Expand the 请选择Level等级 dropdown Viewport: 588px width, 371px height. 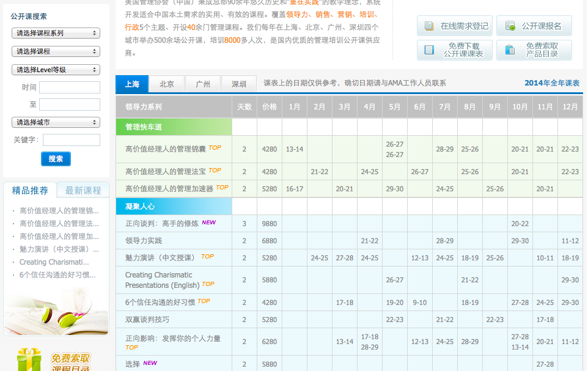[x=56, y=70]
